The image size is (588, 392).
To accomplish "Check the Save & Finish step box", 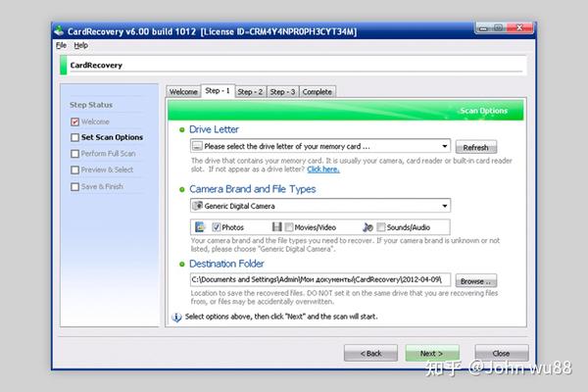I will [x=75, y=186].
